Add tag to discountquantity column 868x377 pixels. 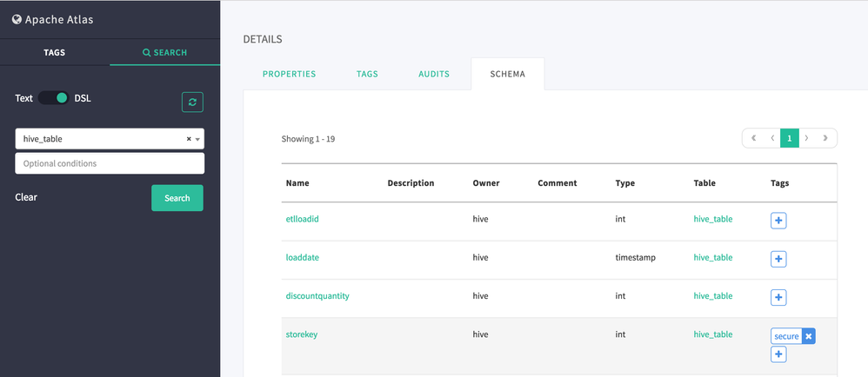point(778,297)
